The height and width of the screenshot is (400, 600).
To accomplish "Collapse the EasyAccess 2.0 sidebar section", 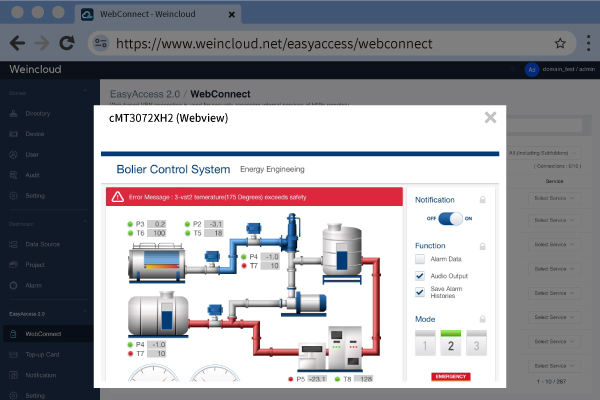I will [85, 312].
